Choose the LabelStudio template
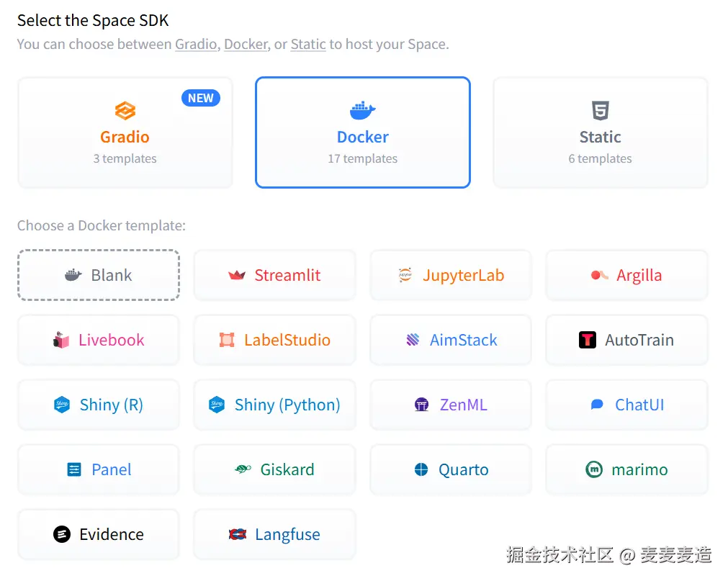The image size is (728, 581). pyautogui.click(x=274, y=340)
